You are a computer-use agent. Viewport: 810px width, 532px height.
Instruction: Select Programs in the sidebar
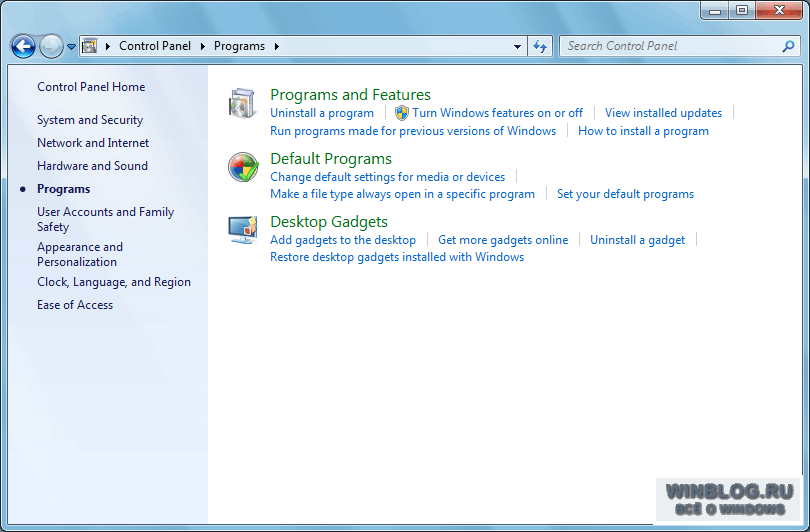click(64, 189)
